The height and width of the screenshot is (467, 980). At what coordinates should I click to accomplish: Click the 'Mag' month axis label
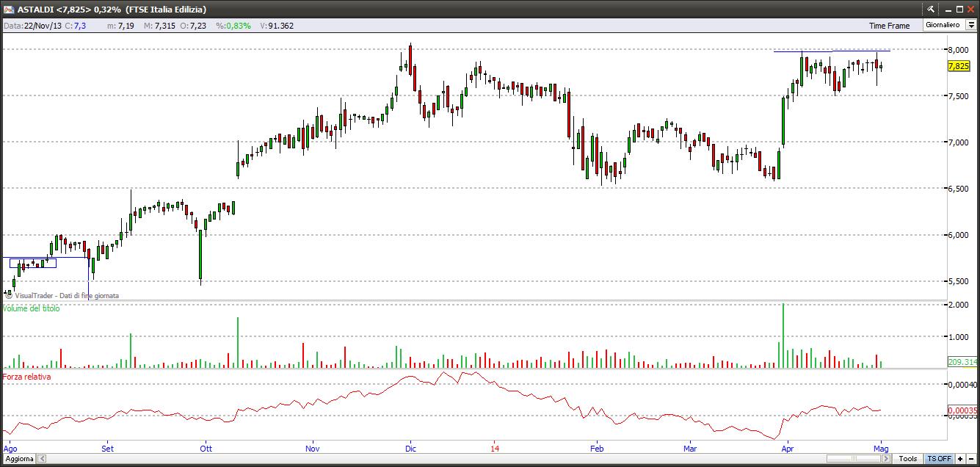click(x=882, y=448)
